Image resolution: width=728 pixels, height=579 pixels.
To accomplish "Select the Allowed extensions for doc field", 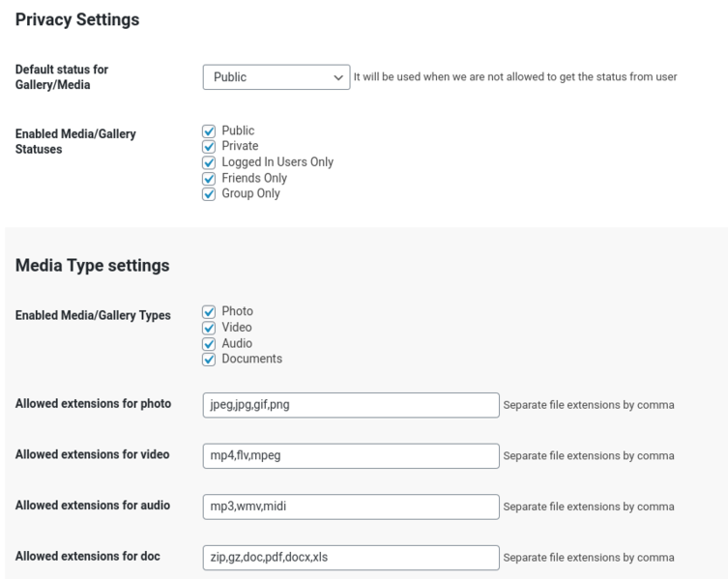I will [x=351, y=558].
